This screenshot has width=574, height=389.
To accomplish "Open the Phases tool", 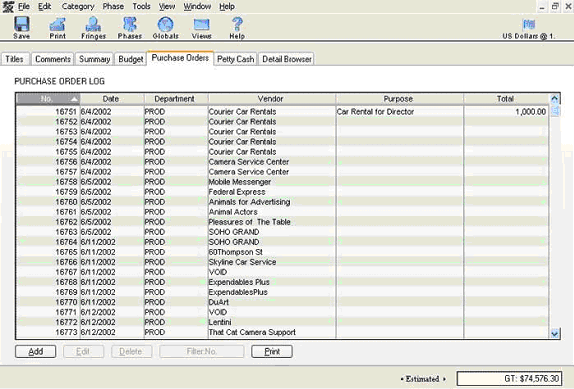I will click(x=130, y=27).
